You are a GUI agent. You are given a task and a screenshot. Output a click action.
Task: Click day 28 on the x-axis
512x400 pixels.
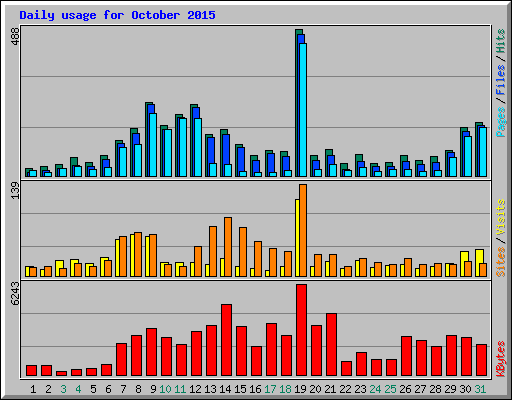point(435,389)
